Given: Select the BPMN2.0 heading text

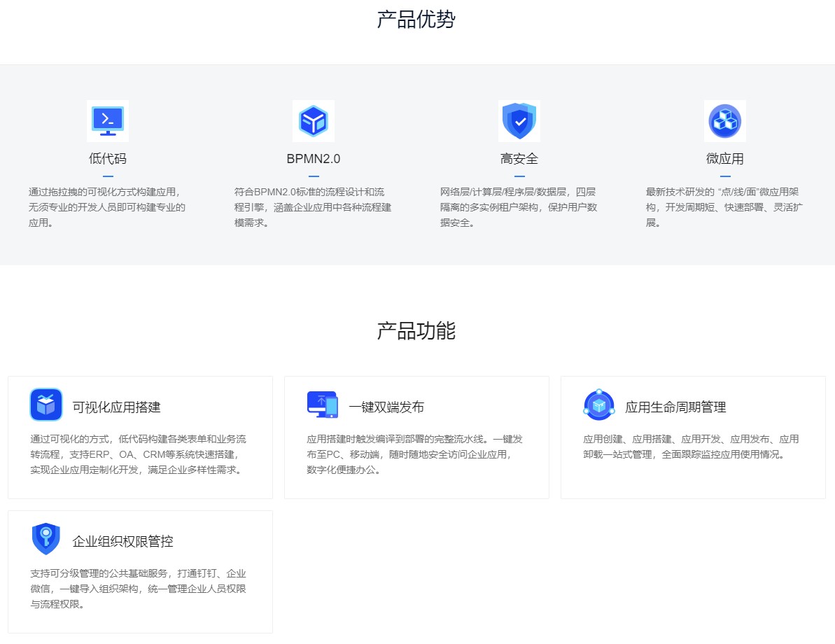Looking at the screenshot, I should click(x=313, y=159).
